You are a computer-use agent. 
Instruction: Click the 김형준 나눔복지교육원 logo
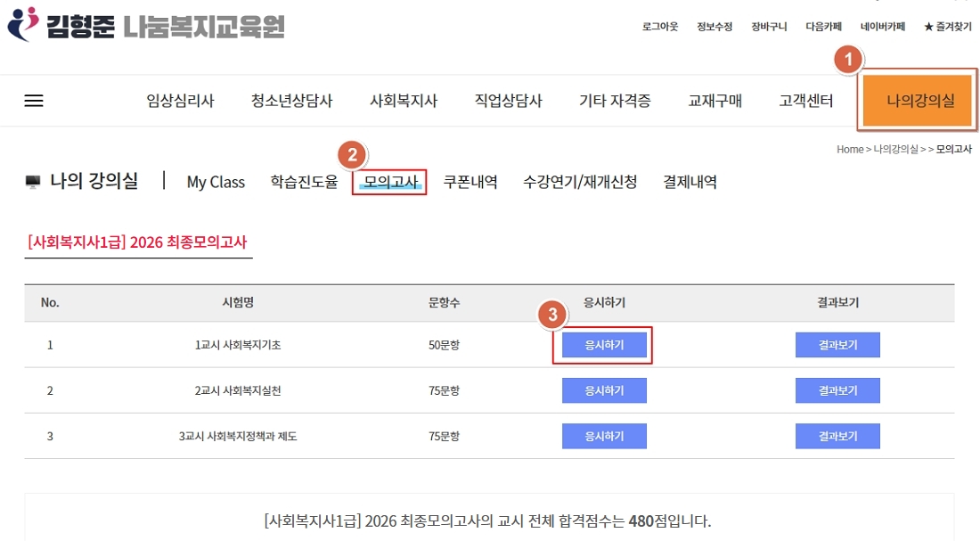click(x=145, y=26)
